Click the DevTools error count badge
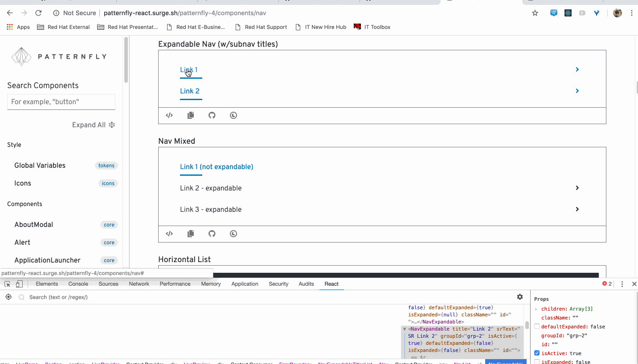Image resolution: width=638 pixels, height=364 pixels. tap(607, 284)
